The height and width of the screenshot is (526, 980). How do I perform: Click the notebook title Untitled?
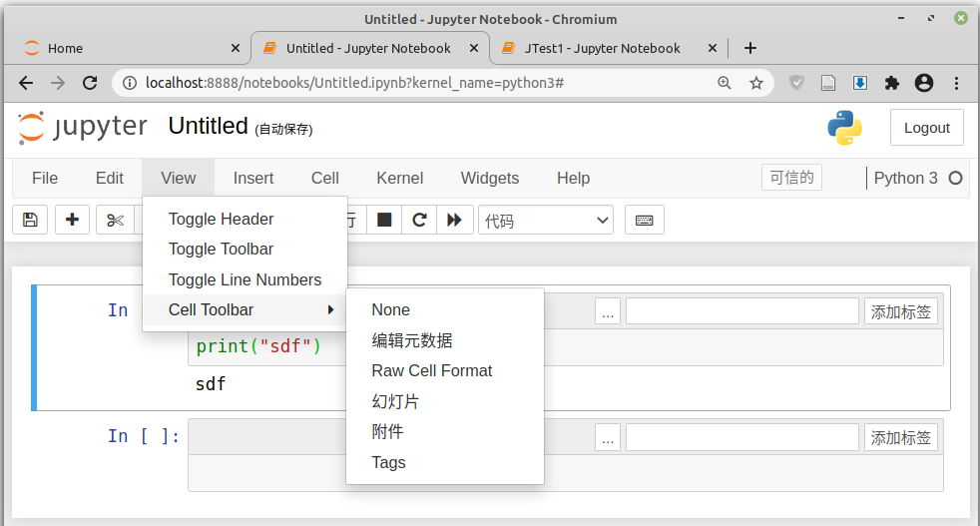pos(209,127)
